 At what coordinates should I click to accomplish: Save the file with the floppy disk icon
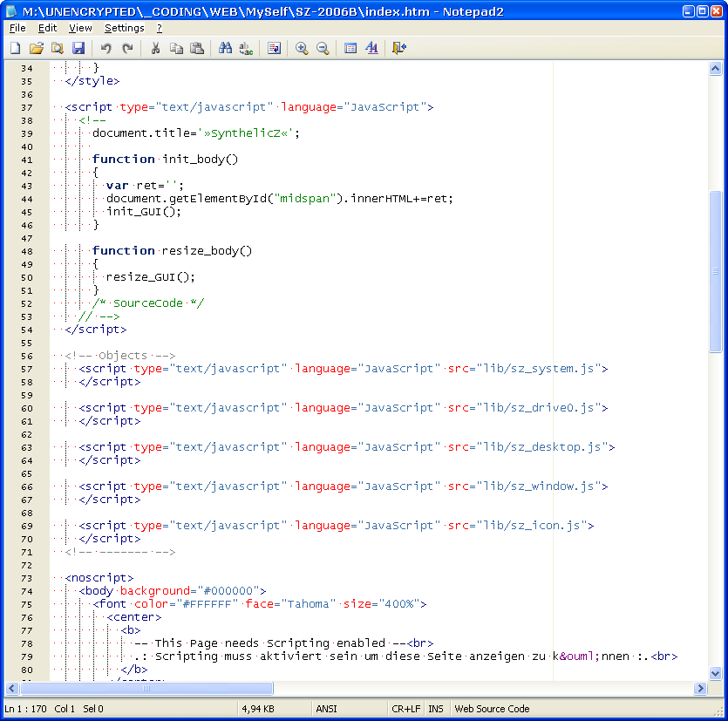[78, 48]
